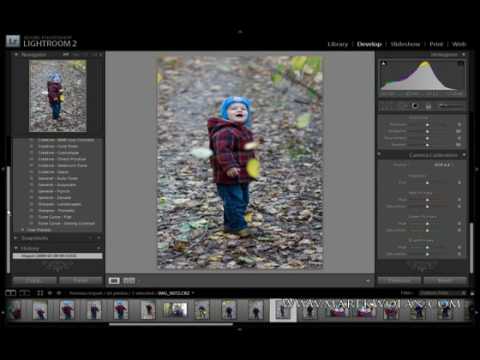The width and height of the screenshot is (480, 360).
Task: Select the first filmstrip thumbnail
Action: (15, 310)
